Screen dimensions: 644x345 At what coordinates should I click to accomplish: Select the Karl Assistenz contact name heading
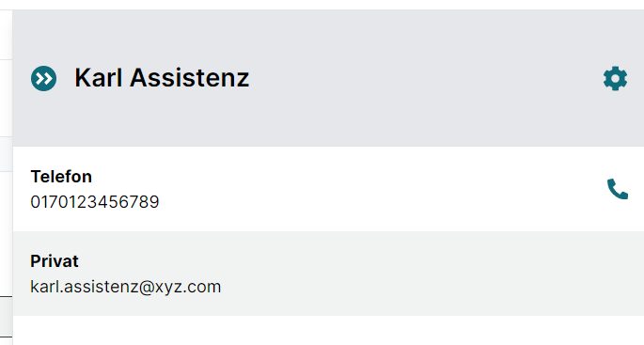click(x=162, y=78)
